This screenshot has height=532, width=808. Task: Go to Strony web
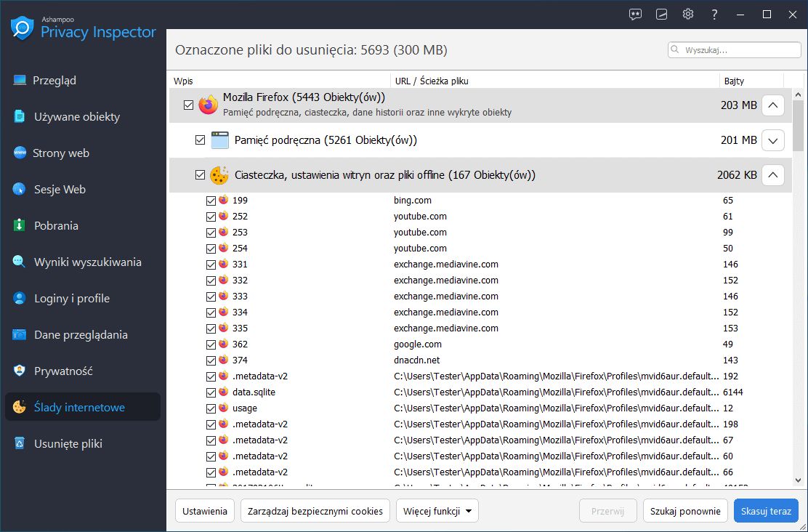[x=82, y=153]
